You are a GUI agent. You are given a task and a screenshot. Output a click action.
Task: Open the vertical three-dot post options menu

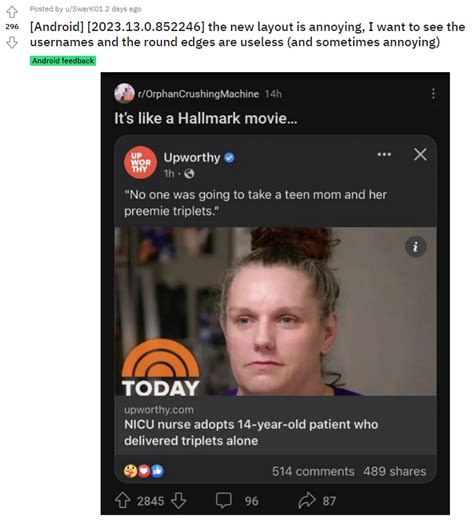[433, 94]
